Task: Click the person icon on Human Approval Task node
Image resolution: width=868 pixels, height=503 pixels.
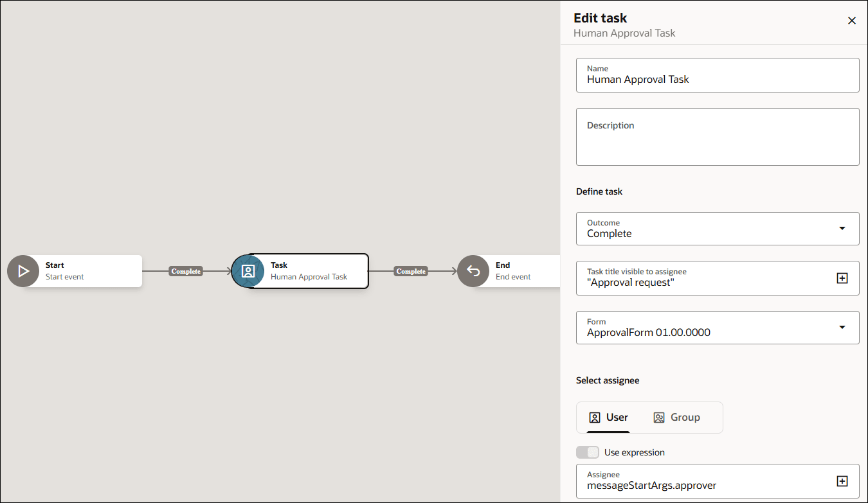Action: [x=248, y=271]
